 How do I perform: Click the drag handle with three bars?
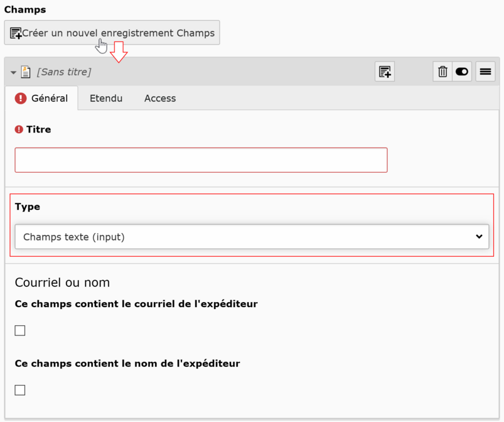tap(485, 72)
